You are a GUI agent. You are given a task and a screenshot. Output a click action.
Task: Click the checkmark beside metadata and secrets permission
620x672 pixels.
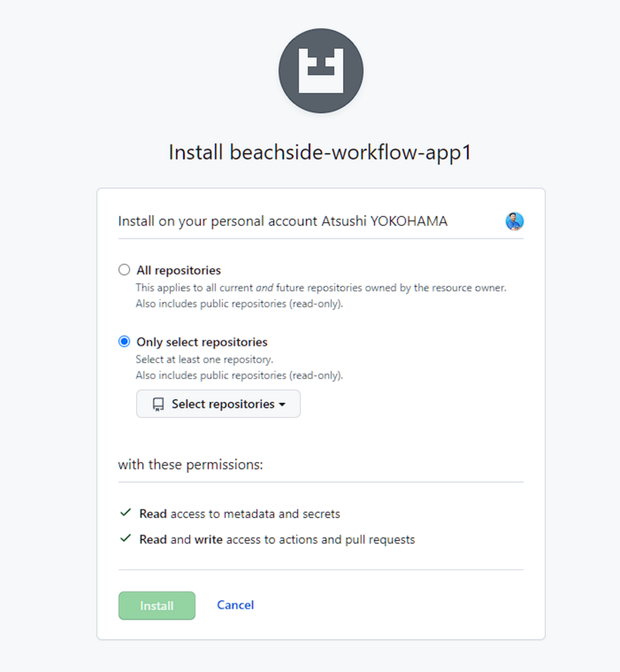(x=125, y=512)
